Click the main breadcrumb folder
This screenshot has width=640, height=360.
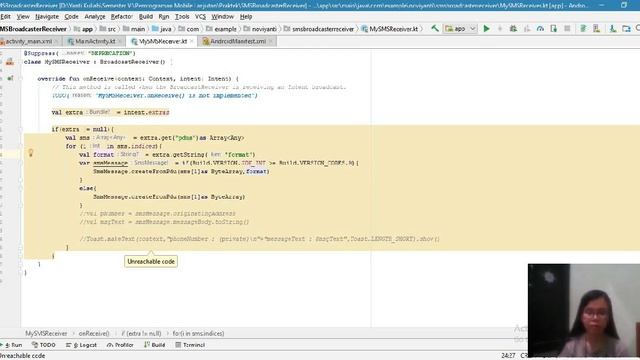pos(134,29)
